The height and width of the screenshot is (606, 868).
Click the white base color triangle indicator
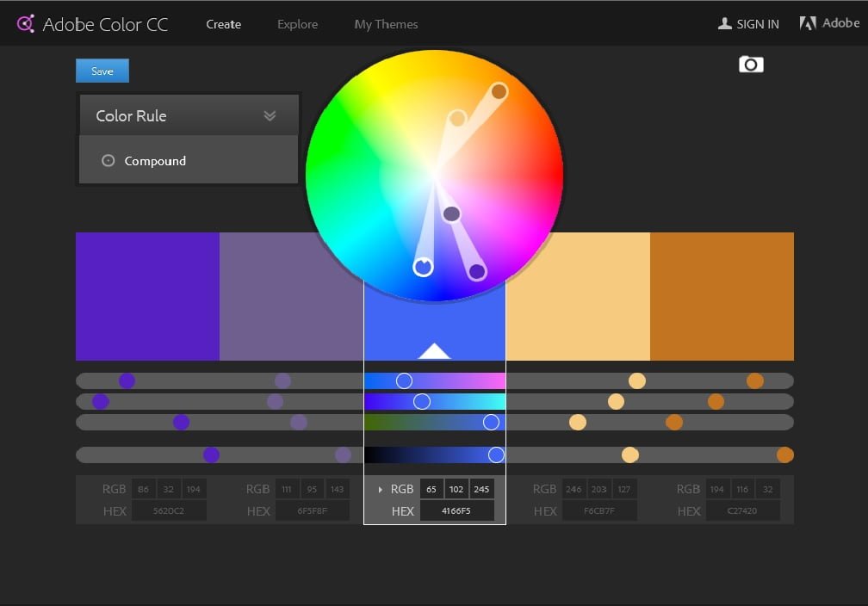pos(434,350)
